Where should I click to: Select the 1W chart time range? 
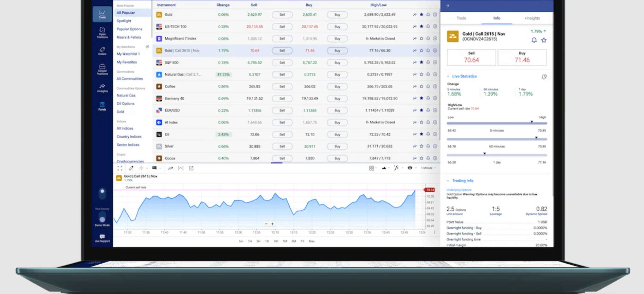276,241
